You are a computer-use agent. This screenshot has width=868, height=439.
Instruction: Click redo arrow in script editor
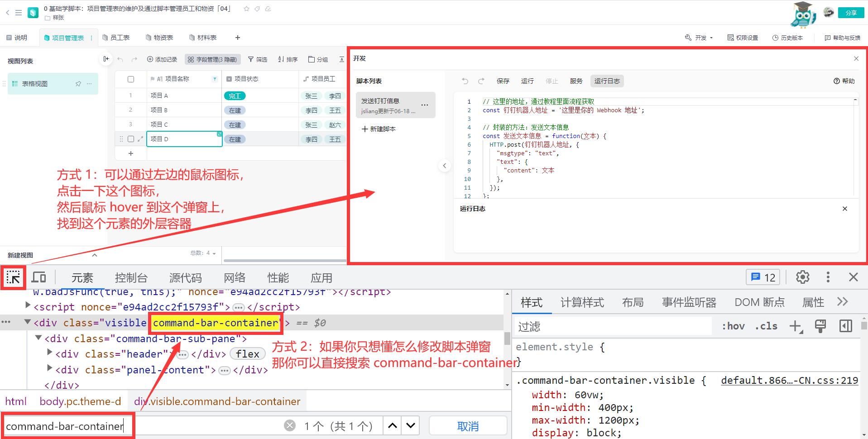point(481,81)
